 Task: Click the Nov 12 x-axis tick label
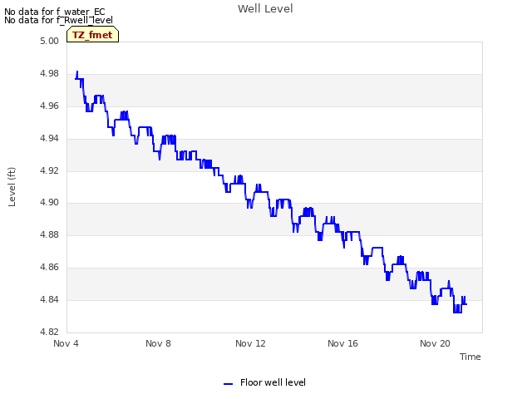click(x=250, y=343)
